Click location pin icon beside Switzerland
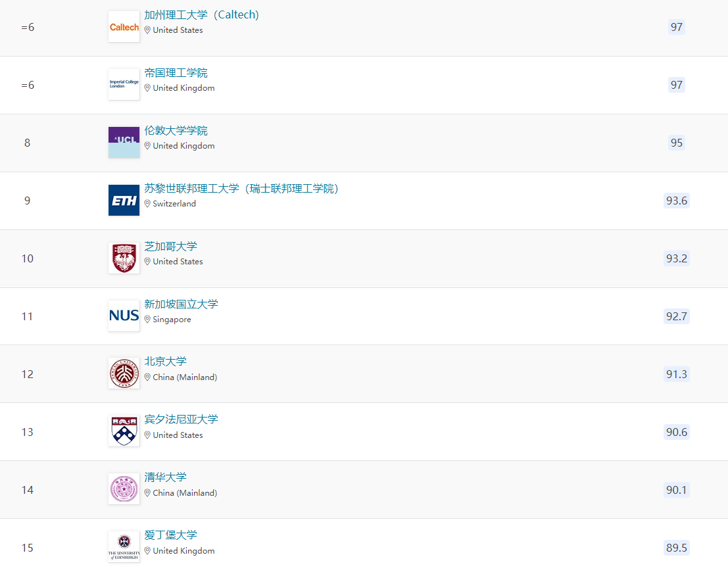This screenshot has height=576, width=728. 147,204
